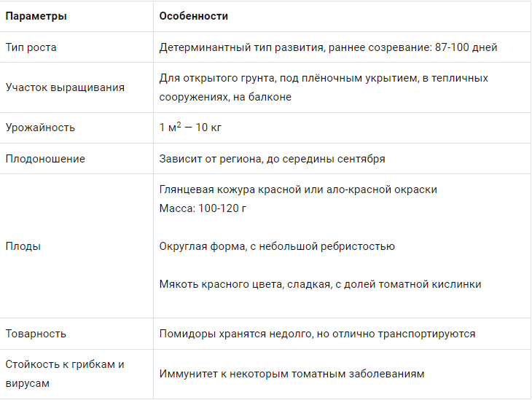Click the Округлая форма line
This screenshot has width=532, height=400.
point(277,246)
